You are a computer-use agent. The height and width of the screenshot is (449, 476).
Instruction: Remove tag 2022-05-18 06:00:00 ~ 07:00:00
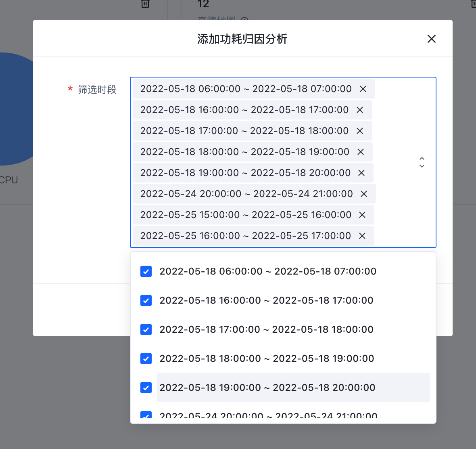click(363, 89)
